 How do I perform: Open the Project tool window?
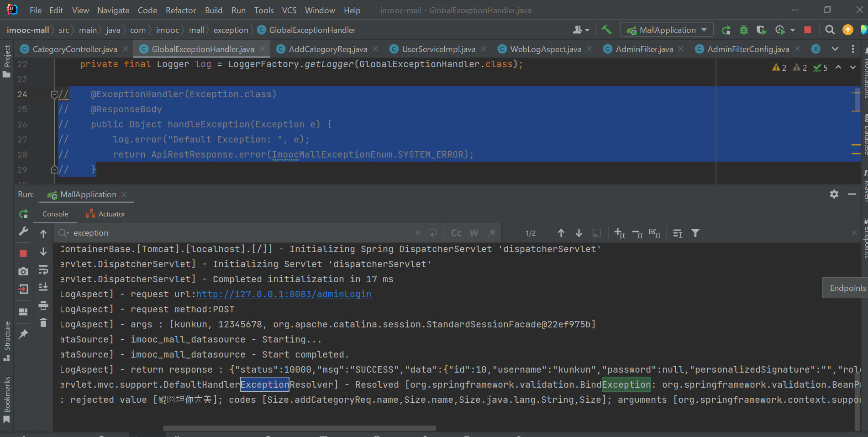(x=7, y=60)
